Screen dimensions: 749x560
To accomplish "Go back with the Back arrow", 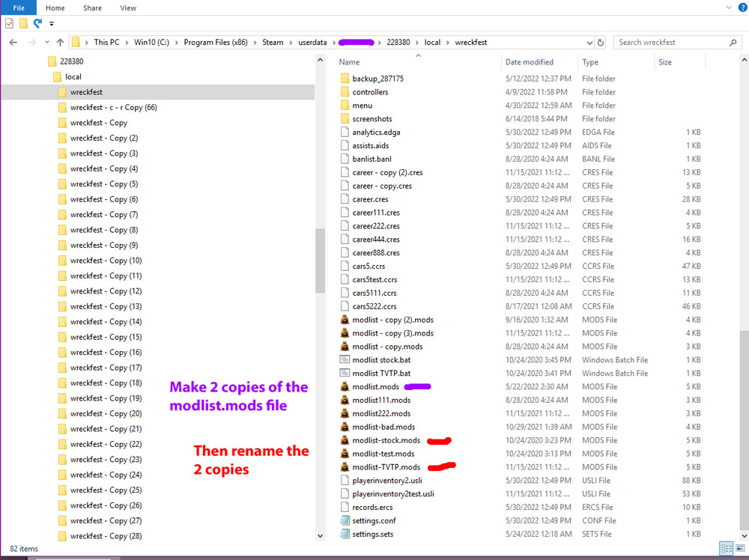I will pyautogui.click(x=13, y=43).
